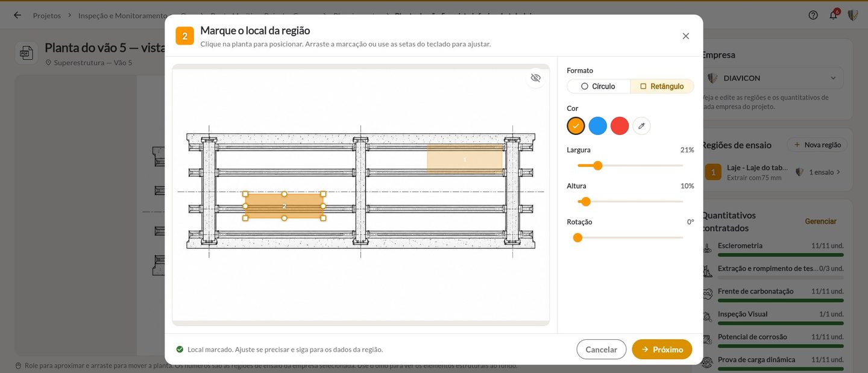Click the Esclerometria test icon
Viewport: 868px width, 373px height.
(x=708, y=248)
